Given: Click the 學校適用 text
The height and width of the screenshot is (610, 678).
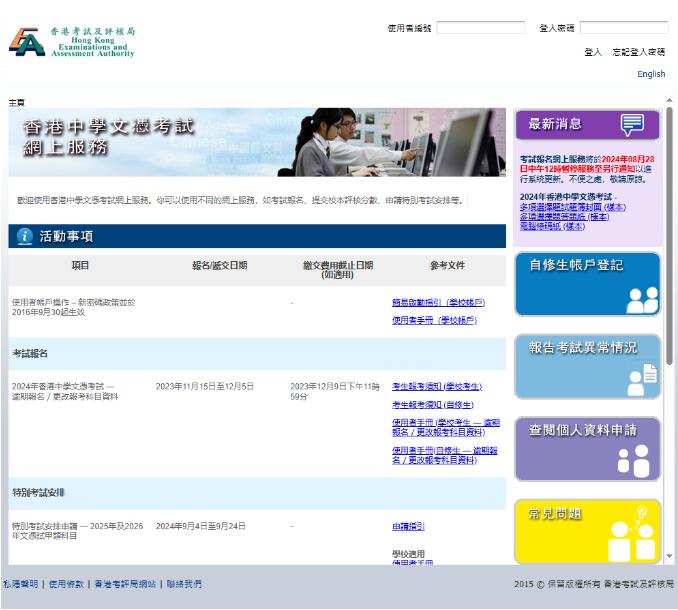Looking at the screenshot, I should [x=408, y=554].
